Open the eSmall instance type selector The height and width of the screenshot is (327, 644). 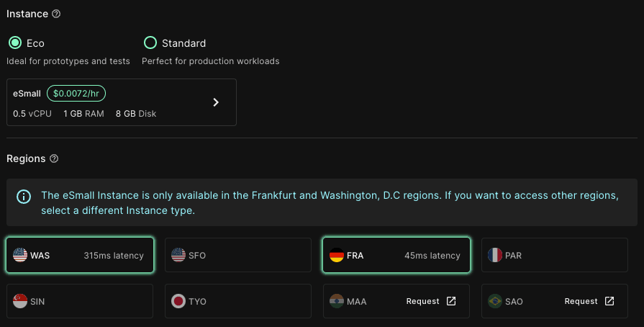(121, 102)
